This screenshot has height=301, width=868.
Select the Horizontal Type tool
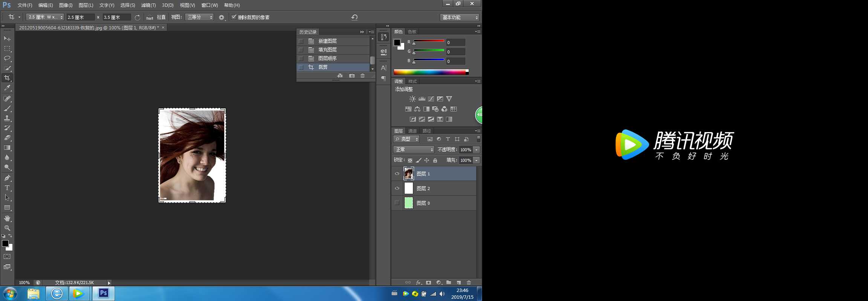(x=7, y=188)
